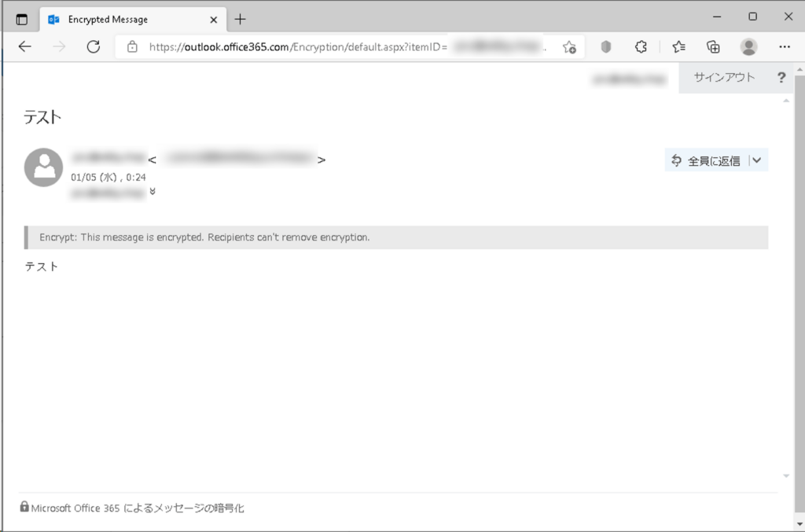Expand recipient details chevron
The height and width of the screenshot is (532, 805).
click(153, 192)
